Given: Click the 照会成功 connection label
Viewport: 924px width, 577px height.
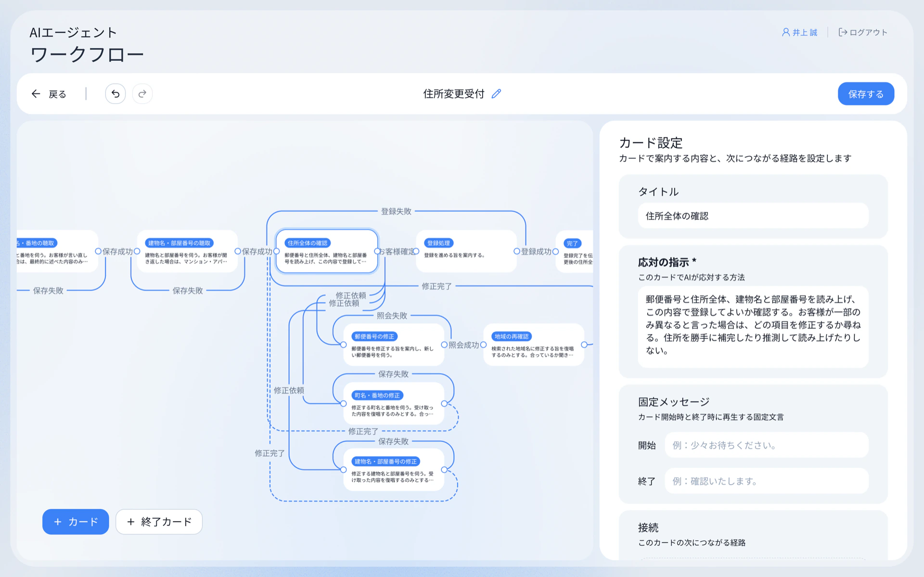Looking at the screenshot, I should [463, 345].
